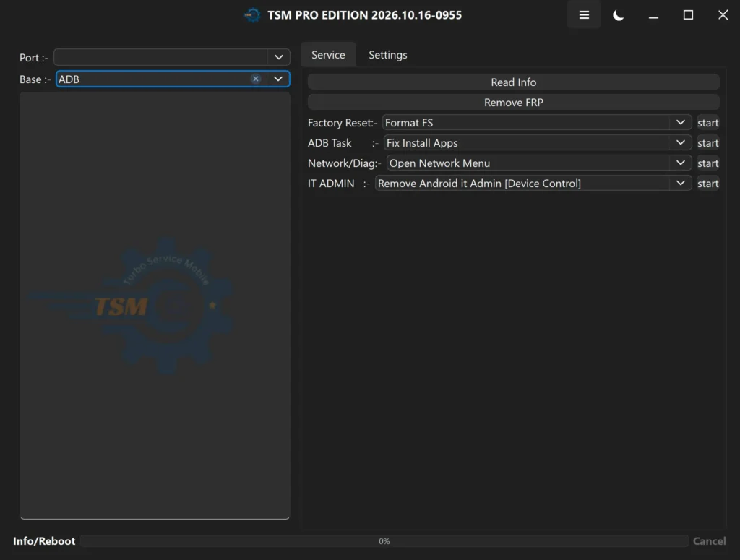Open the hamburger menu icon
Screen dimensions: 740x560
(x=584, y=15)
